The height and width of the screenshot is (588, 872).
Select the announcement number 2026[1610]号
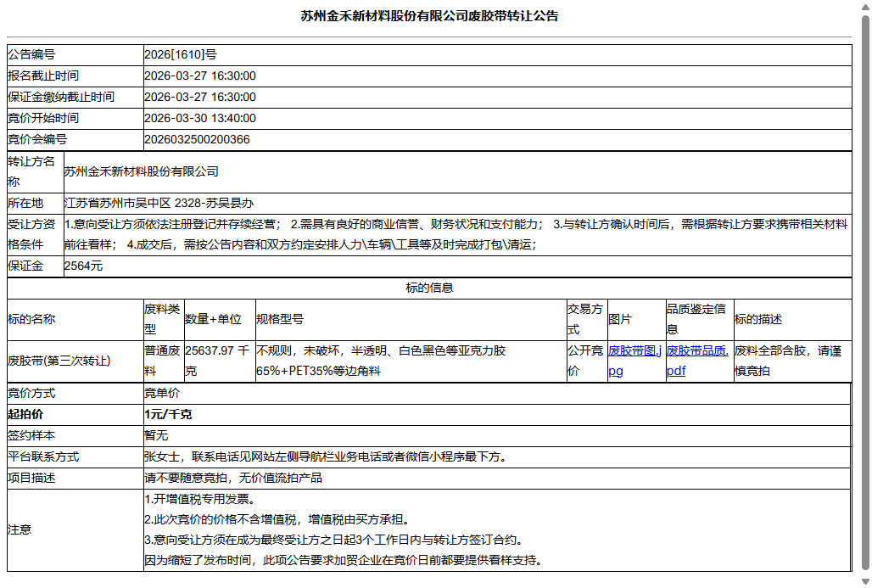point(181,54)
